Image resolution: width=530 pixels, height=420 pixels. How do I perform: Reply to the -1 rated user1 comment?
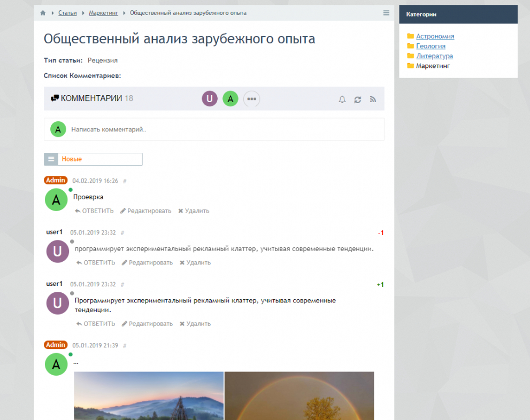96,263
